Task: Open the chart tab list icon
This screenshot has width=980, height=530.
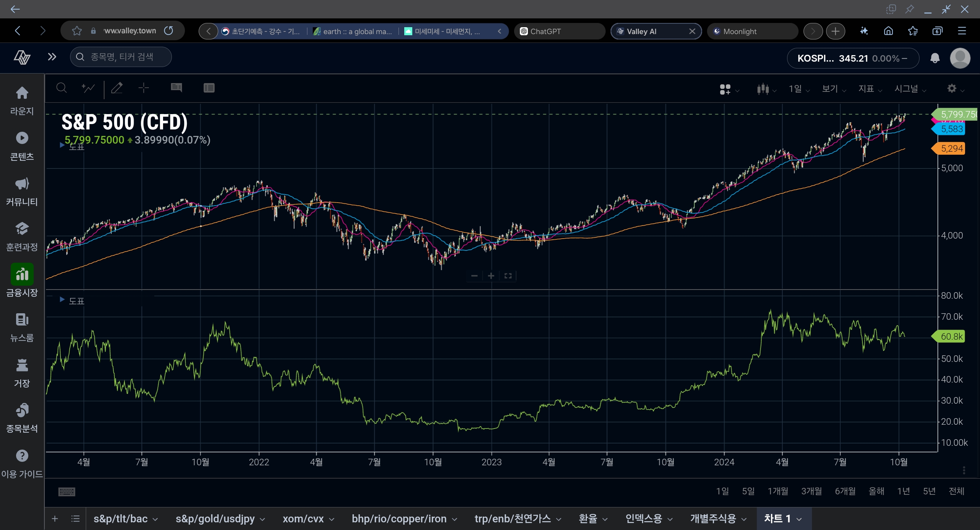Action: (75, 519)
